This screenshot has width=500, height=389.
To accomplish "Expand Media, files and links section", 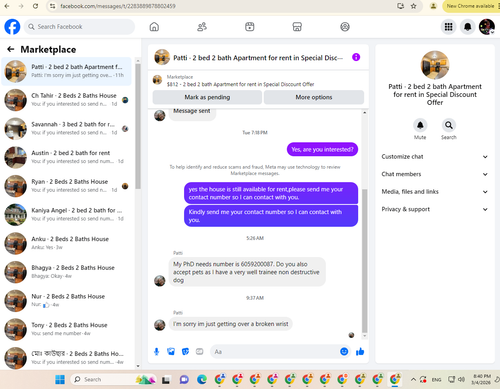I will [x=435, y=192].
